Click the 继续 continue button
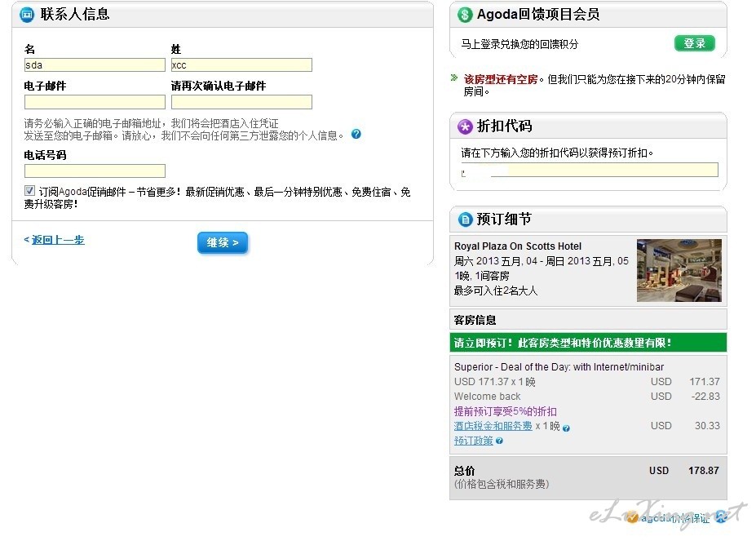756x541 pixels. pyautogui.click(x=223, y=242)
